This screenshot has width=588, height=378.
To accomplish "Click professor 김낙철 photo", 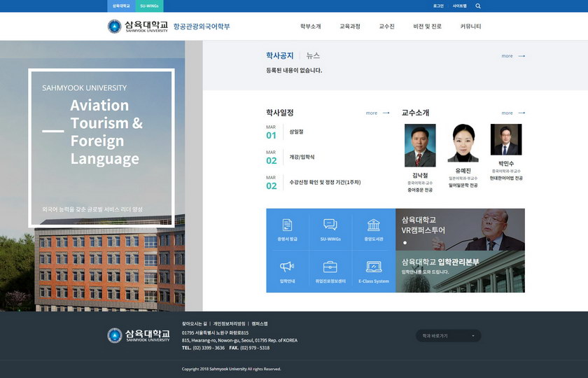I will (x=420, y=146).
